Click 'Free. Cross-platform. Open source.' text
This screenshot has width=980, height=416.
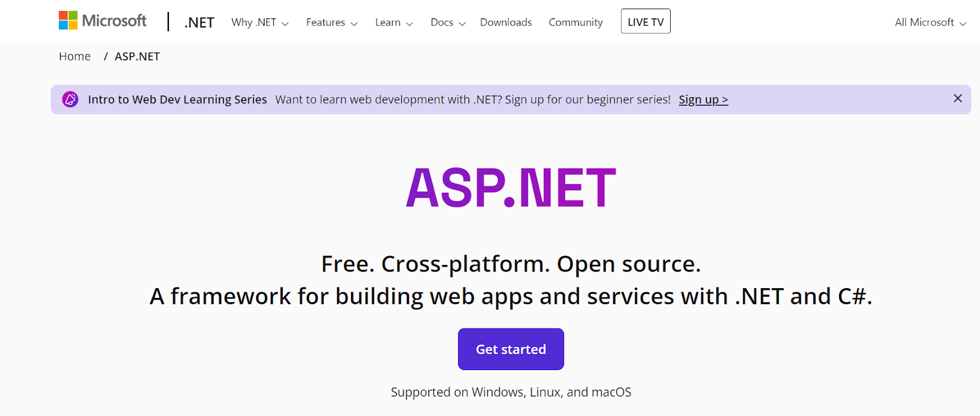[511, 264]
